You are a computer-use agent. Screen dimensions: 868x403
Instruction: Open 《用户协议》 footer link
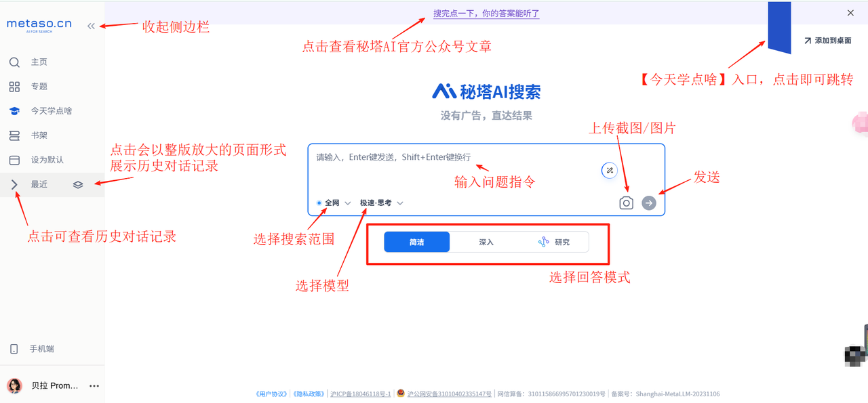[x=272, y=394]
